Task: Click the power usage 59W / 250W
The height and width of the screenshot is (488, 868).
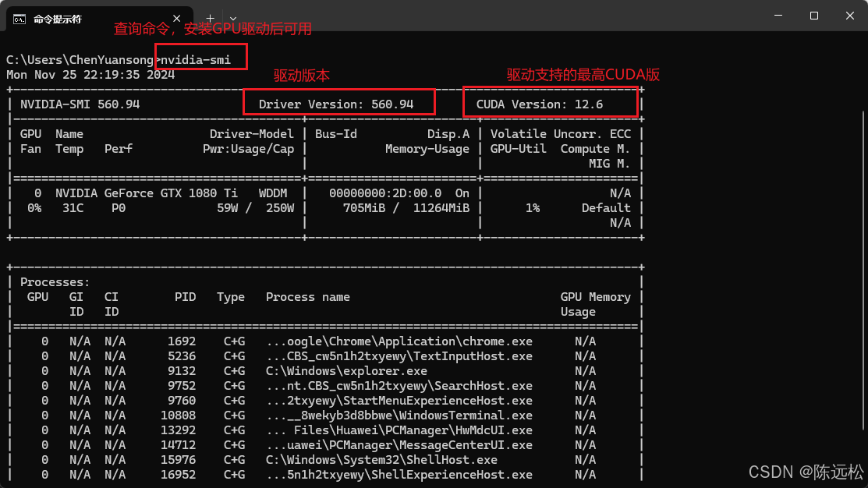Action: click(255, 208)
